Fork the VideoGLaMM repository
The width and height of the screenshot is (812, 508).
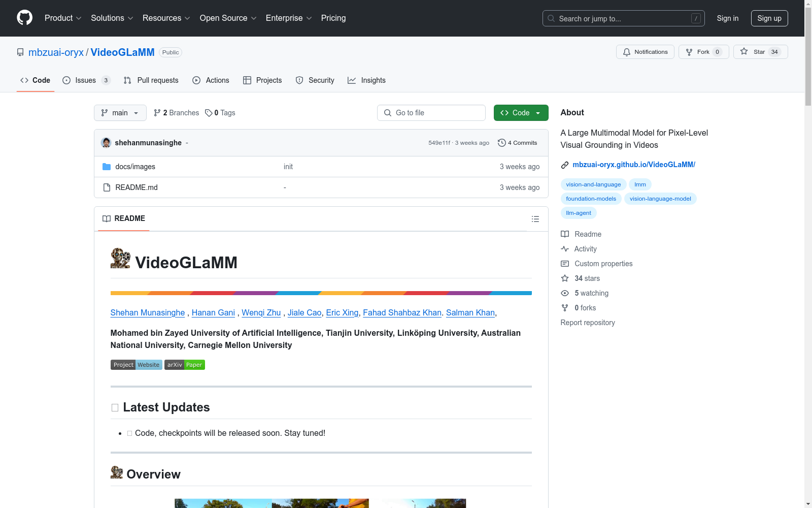[703, 52]
